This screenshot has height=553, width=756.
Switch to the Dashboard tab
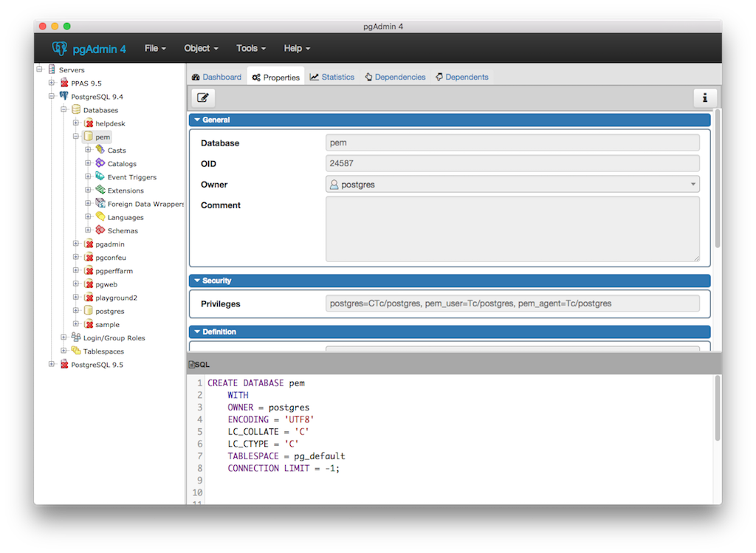coord(216,77)
